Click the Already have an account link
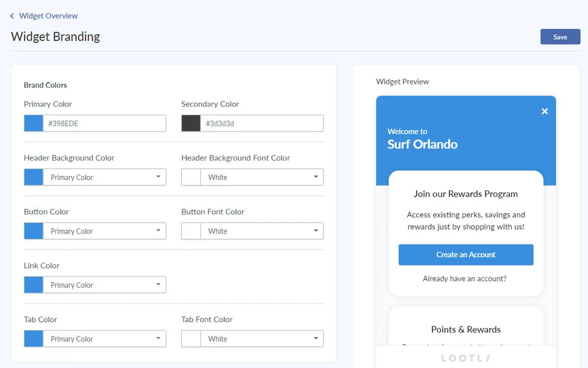This screenshot has height=368, width=588. pos(465,279)
